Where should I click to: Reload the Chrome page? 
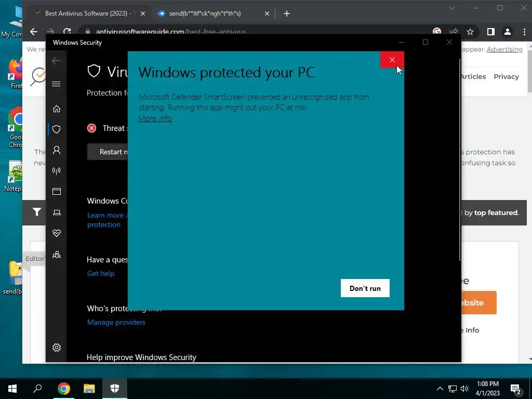click(67, 31)
